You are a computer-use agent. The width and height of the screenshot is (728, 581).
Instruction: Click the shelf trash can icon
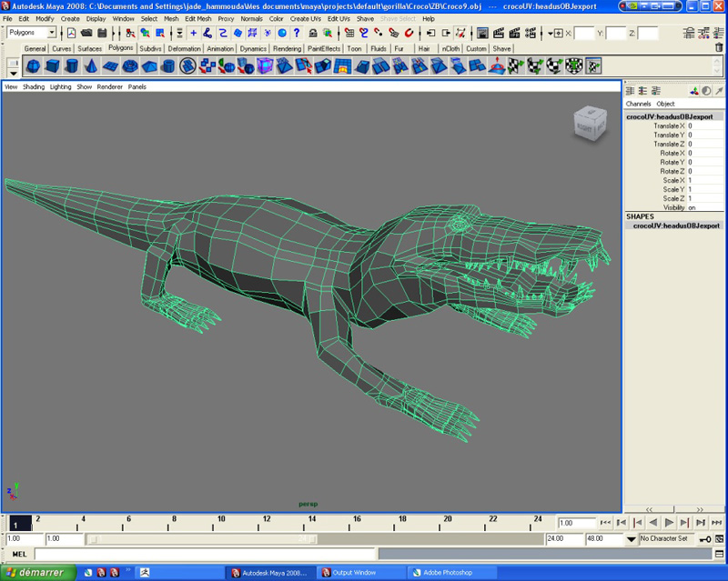(719, 47)
